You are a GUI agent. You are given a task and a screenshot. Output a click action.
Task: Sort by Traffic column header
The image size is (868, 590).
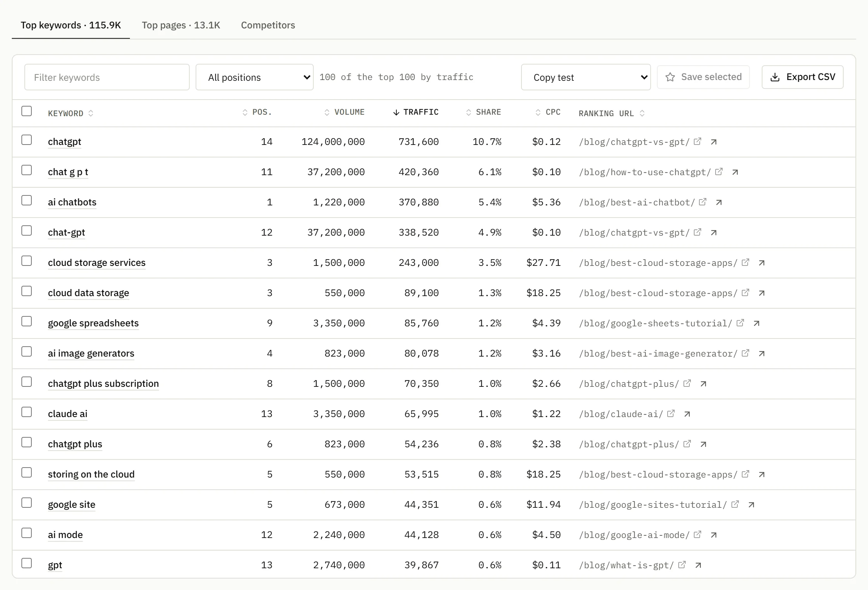point(416,112)
